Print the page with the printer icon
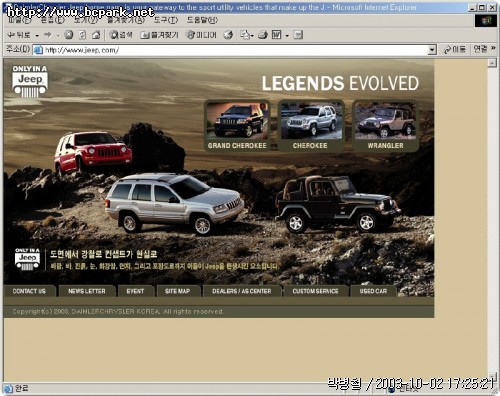The height and width of the screenshot is (396, 500). (x=263, y=35)
